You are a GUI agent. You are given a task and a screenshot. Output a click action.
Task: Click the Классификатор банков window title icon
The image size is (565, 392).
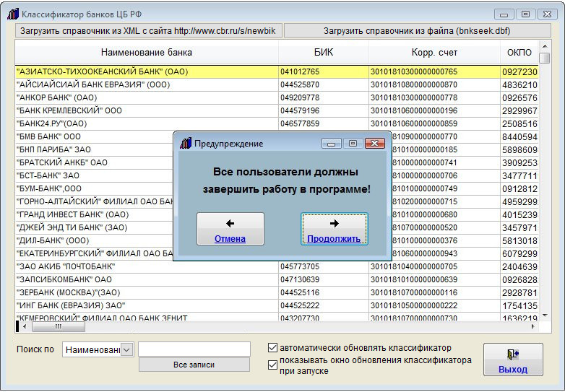point(12,14)
